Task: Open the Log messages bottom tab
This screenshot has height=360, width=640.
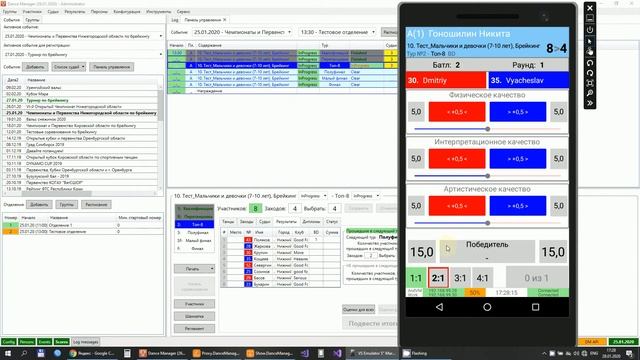Action: (85, 342)
